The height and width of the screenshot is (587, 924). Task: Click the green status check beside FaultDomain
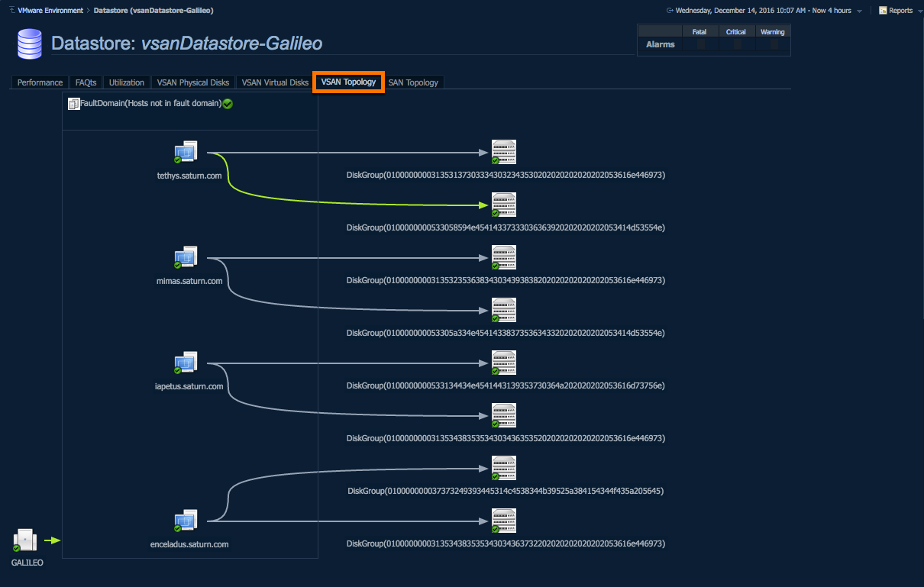tap(228, 104)
